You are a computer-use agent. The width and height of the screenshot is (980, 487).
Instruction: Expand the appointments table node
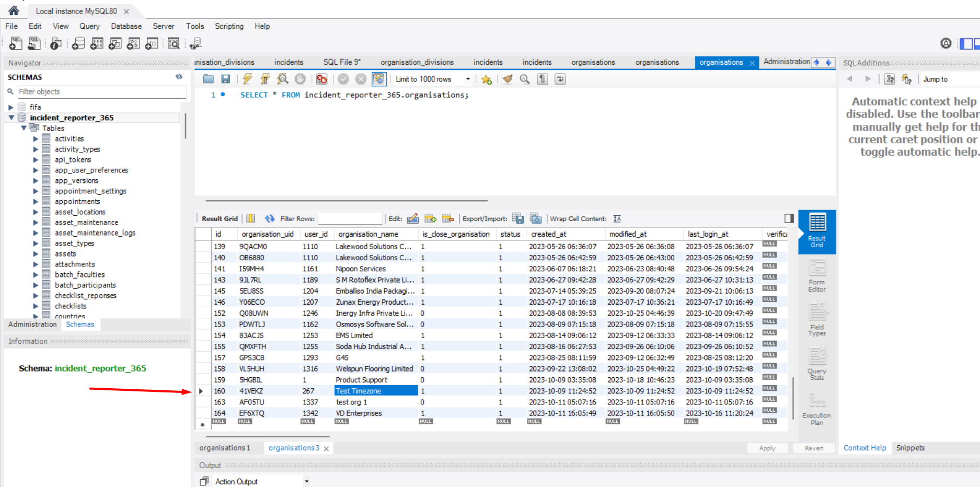36,202
